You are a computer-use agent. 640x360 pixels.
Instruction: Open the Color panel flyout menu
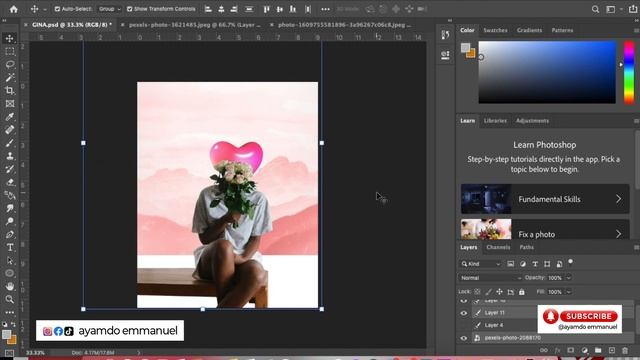click(636, 30)
